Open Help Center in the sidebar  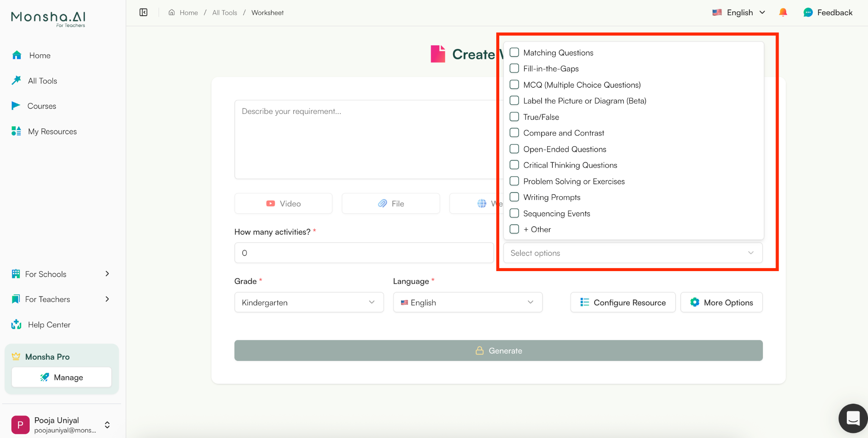pyautogui.click(x=49, y=324)
